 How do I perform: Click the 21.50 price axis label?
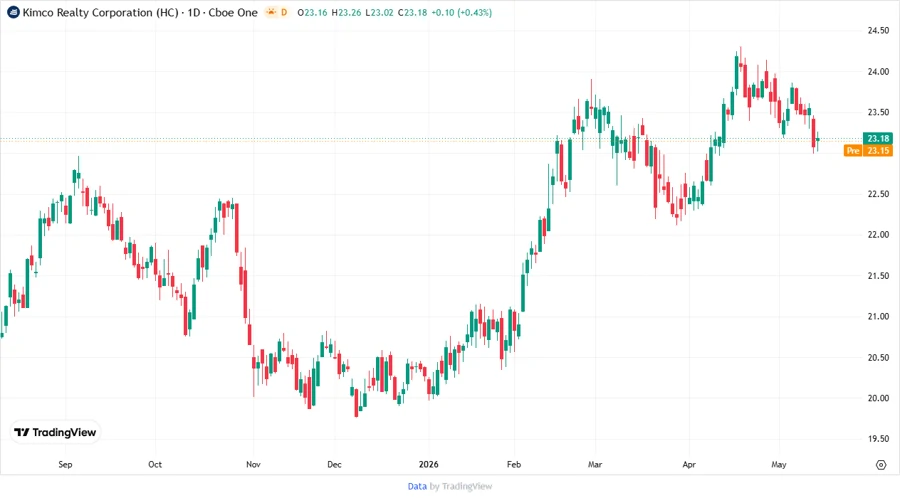click(878, 276)
